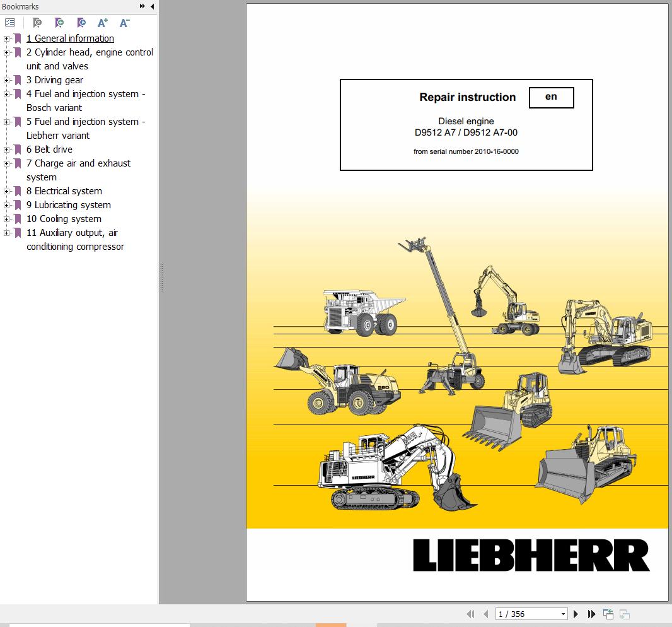Screen dimensions: 672x627
Task: Expand the 1 General information bookmark
Action: point(6,38)
